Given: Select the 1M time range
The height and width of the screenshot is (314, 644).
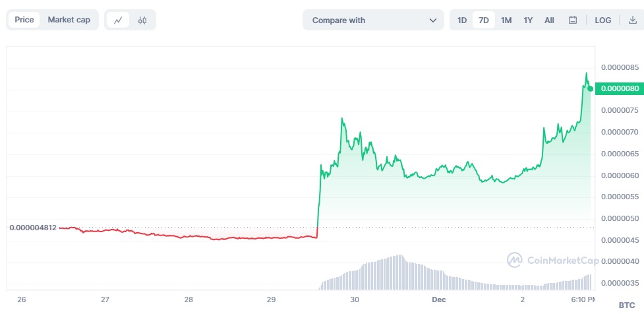Looking at the screenshot, I should coord(506,20).
